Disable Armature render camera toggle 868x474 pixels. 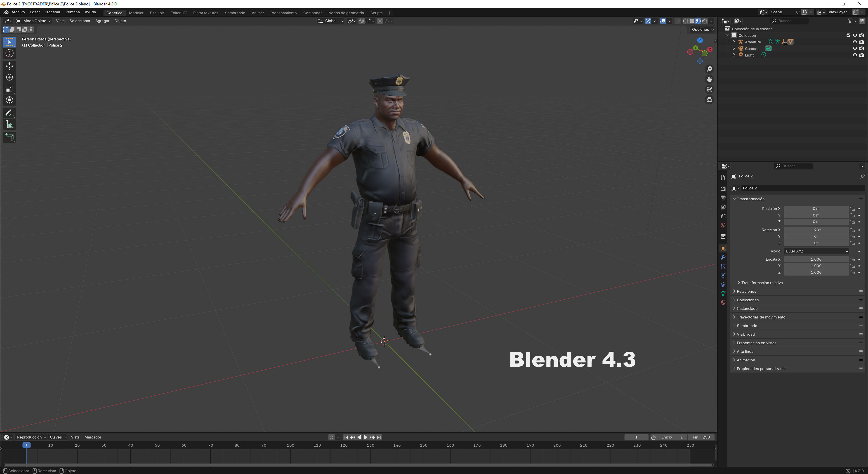tap(861, 42)
